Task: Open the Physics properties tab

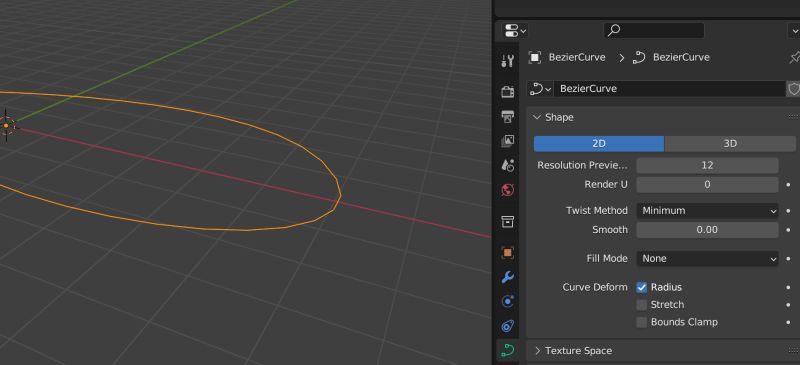Action: pos(507,301)
